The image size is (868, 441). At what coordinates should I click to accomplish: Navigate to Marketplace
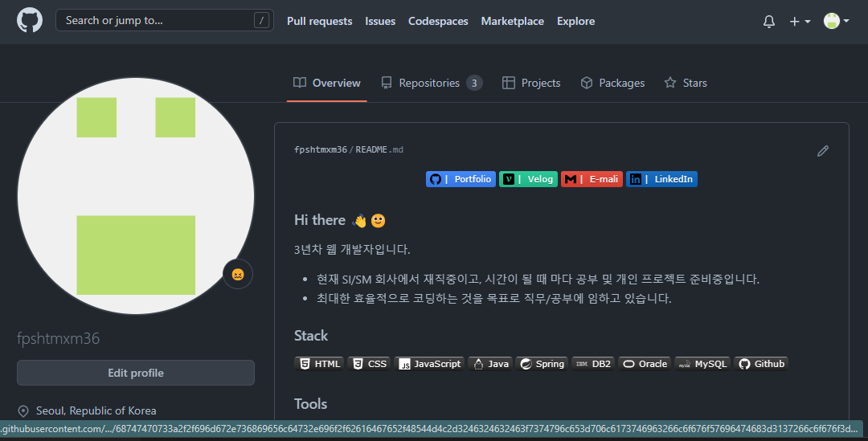[512, 21]
